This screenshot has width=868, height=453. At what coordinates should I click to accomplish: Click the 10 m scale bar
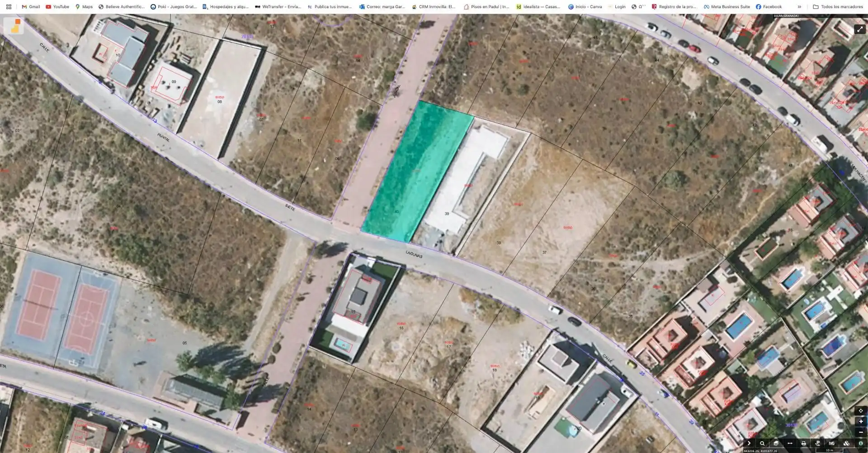[829, 450]
